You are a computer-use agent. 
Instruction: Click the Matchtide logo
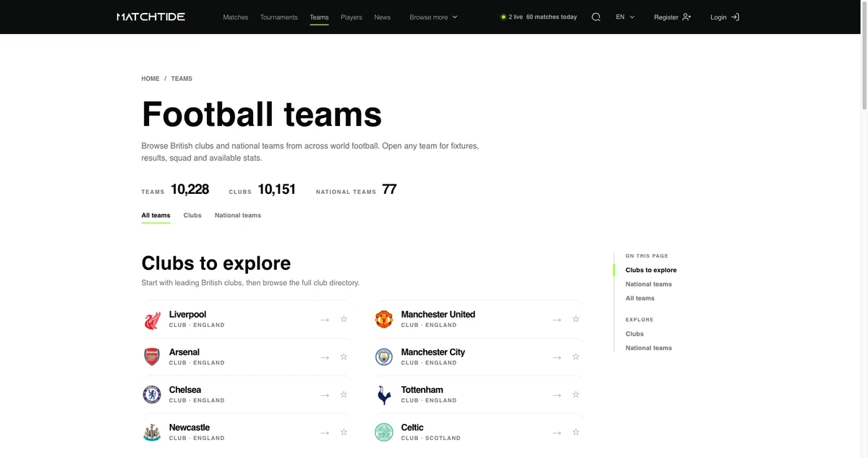coord(150,17)
